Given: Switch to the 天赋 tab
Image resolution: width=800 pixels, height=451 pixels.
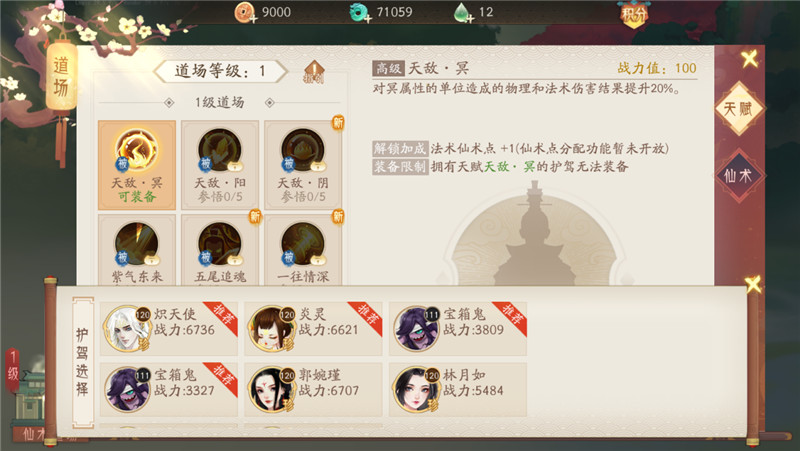Looking at the screenshot, I should tap(739, 109).
